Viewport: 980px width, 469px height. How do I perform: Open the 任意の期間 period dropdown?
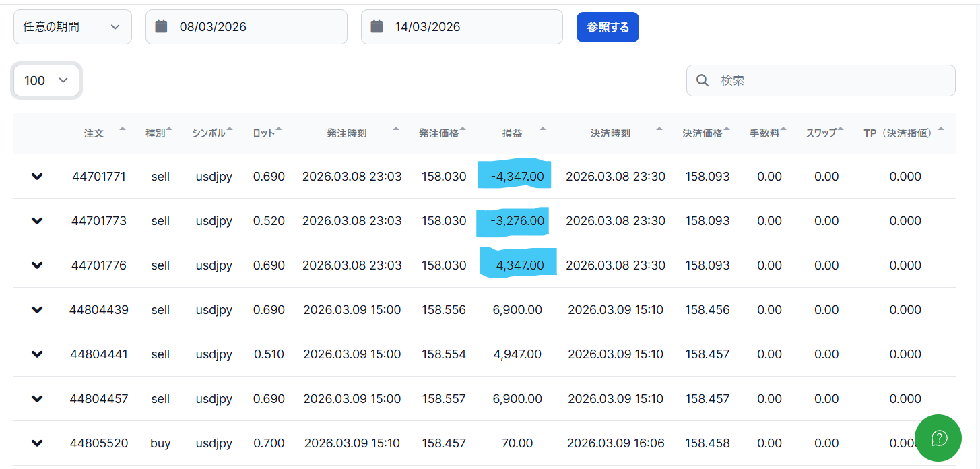click(x=72, y=27)
